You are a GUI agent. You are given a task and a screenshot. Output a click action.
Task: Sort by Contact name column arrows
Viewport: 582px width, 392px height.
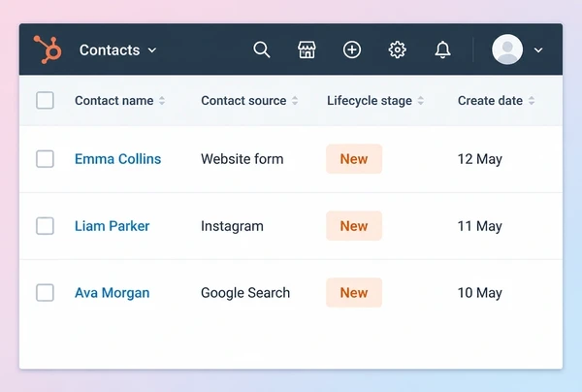pyautogui.click(x=162, y=101)
